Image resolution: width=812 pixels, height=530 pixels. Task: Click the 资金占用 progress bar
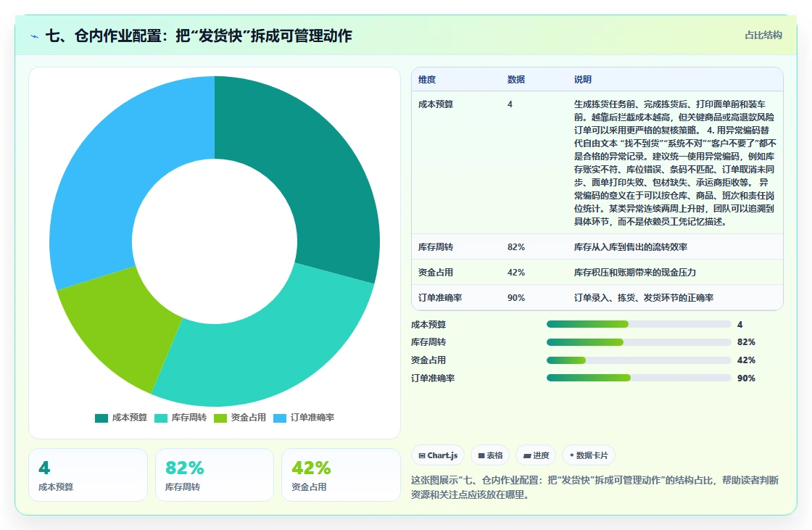[639, 360]
